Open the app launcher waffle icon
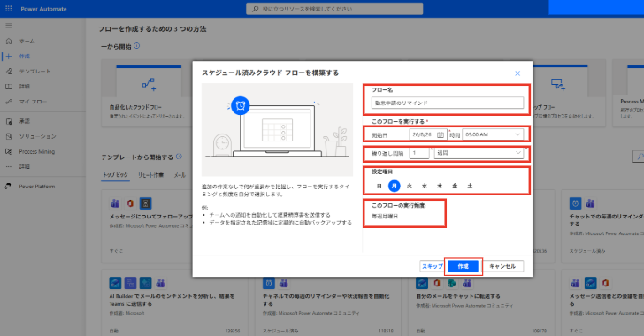644x336 pixels. point(8,9)
